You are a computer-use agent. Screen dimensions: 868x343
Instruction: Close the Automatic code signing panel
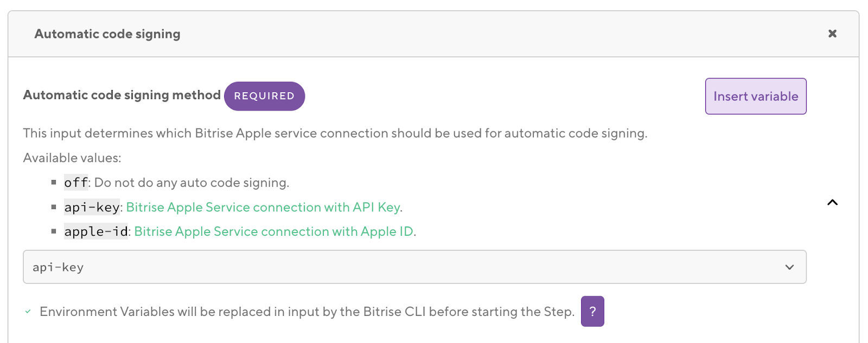coord(832,34)
